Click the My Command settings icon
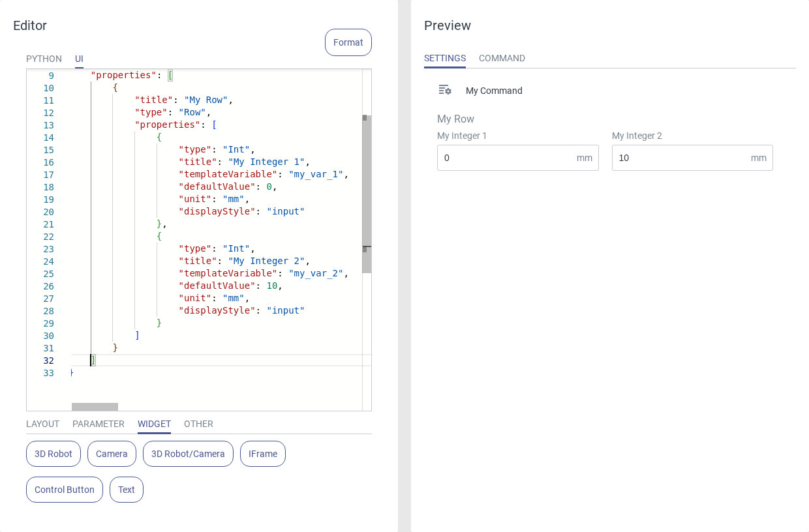 tap(445, 90)
